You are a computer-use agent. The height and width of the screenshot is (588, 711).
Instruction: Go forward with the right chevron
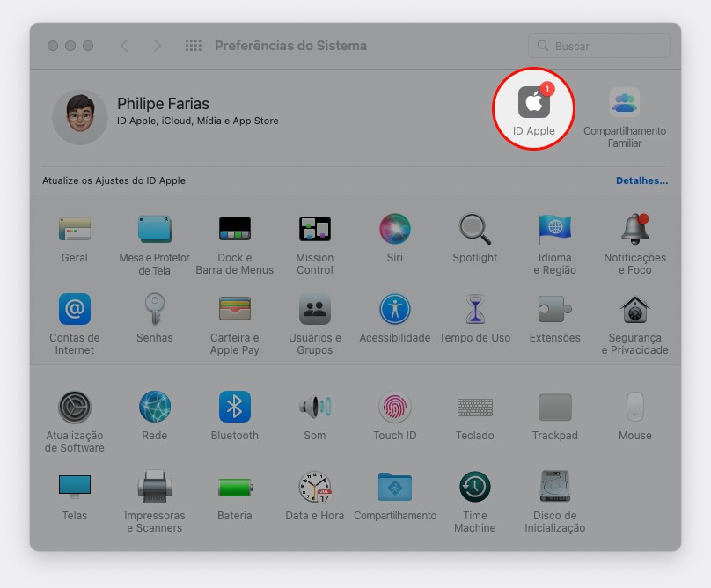tap(158, 46)
